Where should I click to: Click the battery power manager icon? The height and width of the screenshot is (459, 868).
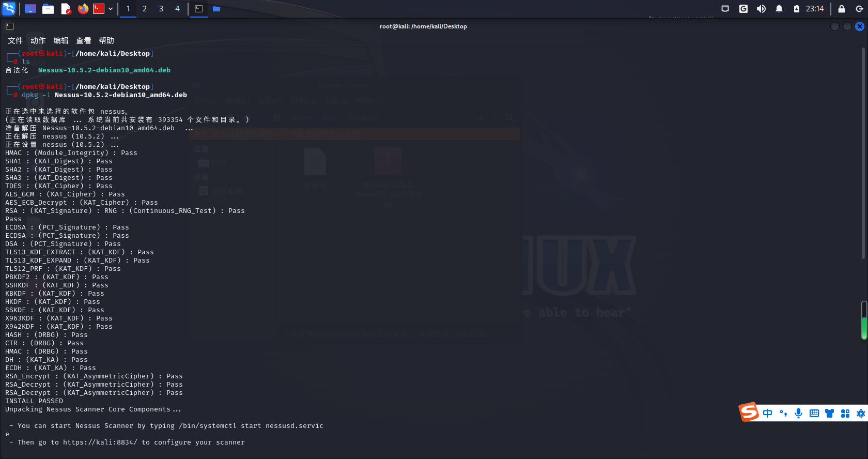(797, 9)
